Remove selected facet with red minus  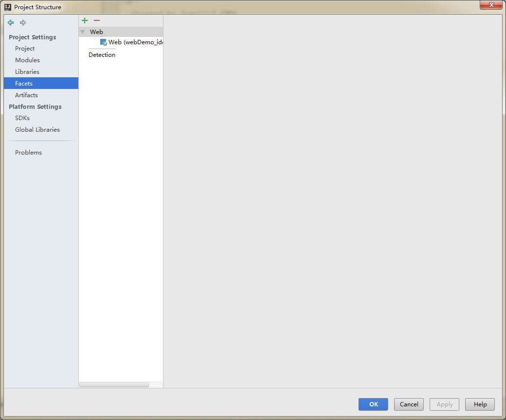(97, 20)
